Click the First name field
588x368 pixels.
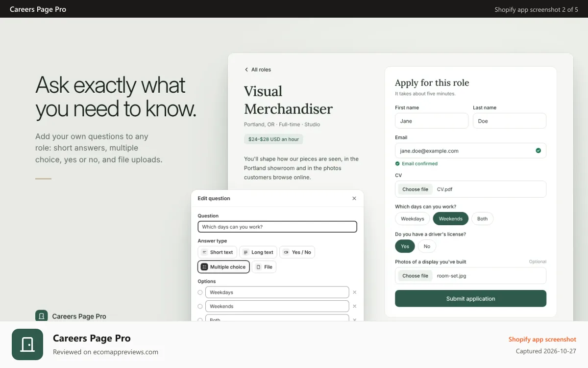[x=432, y=121]
